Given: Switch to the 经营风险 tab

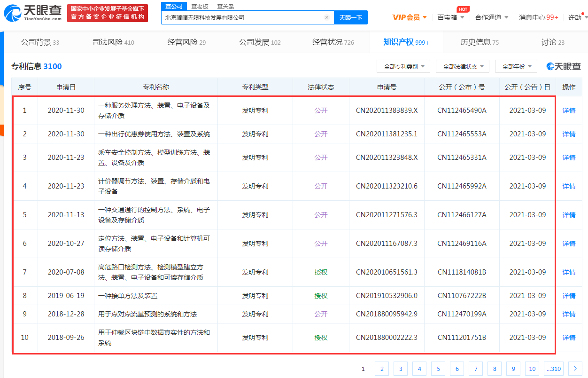Looking at the screenshot, I should click(x=186, y=42).
